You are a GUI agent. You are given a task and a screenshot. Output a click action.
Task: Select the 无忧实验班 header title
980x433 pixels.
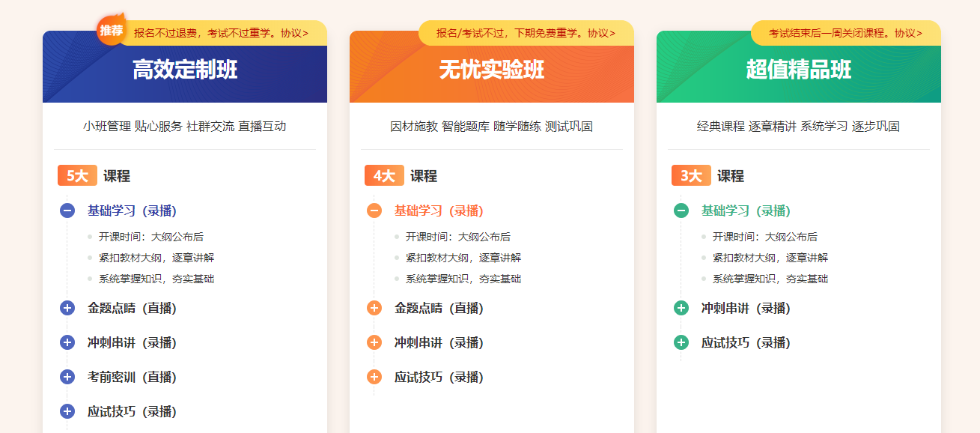[492, 70]
